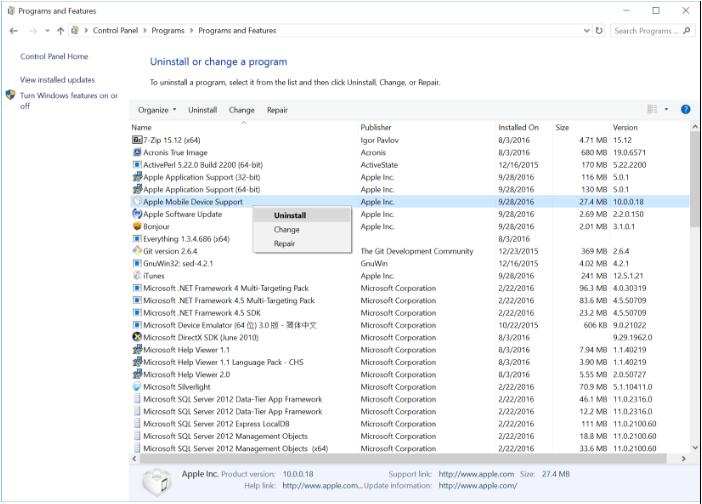Select Apple Application Support (64-bit) row
The width and height of the screenshot is (702, 504).
pos(410,189)
